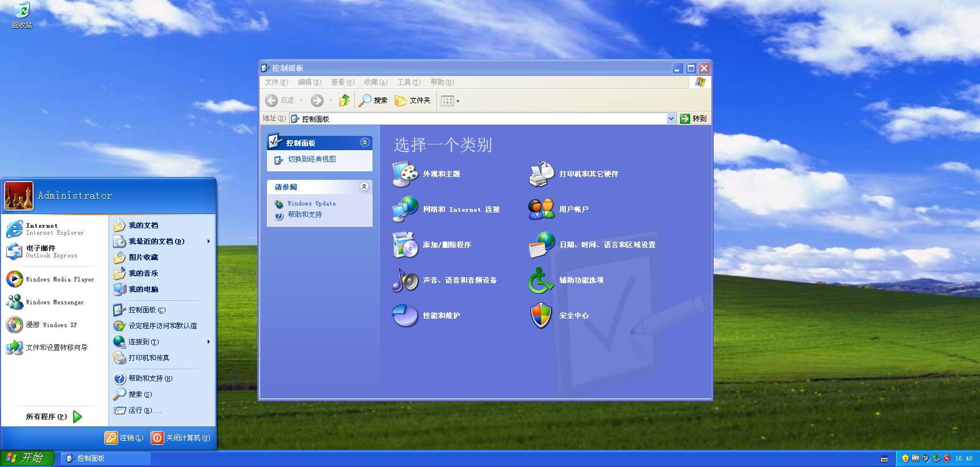
Task: Open the Date, Time, Language and Regional settings (日期、时间、语言和区域设置) icon
Action: [x=542, y=245]
